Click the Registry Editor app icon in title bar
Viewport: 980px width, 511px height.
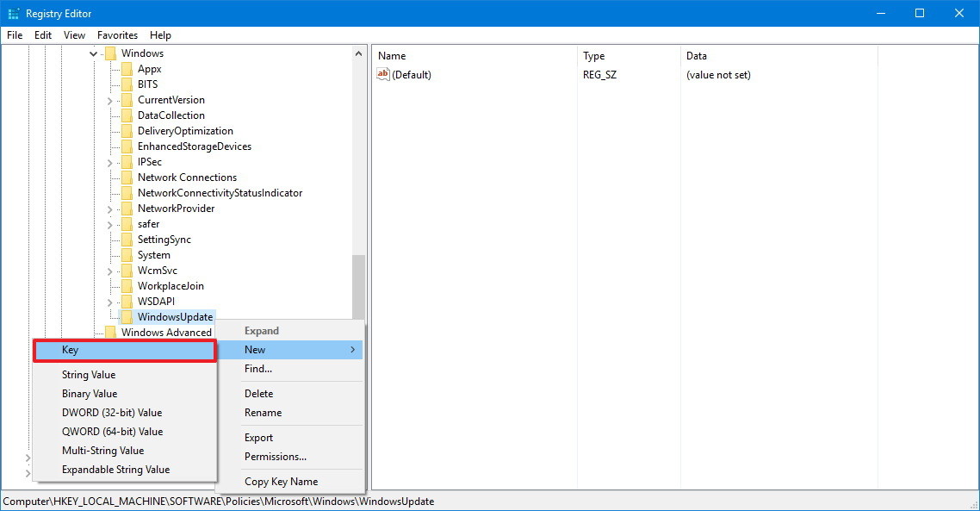pyautogui.click(x=13, y=13)
